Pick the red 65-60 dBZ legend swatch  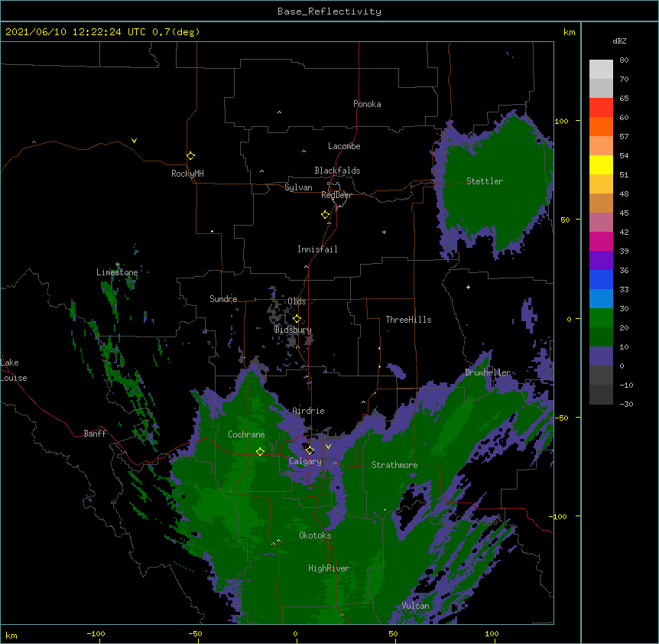[601, 108]
